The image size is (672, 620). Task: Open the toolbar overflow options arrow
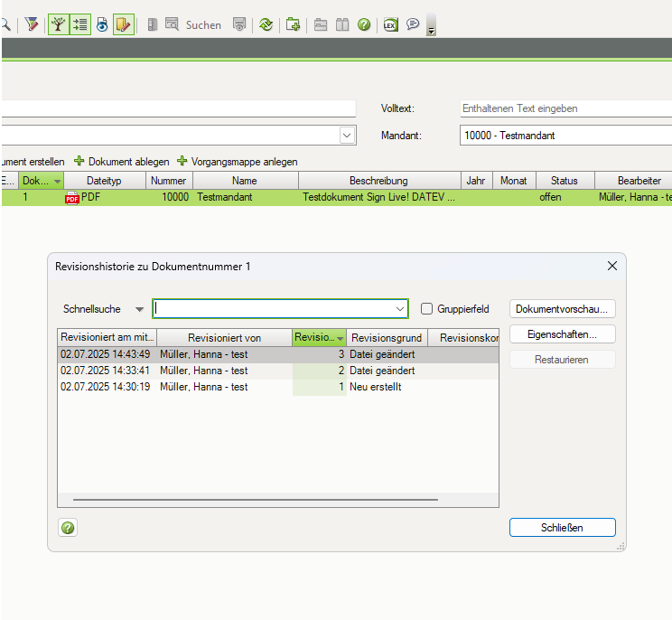[431, 25]
